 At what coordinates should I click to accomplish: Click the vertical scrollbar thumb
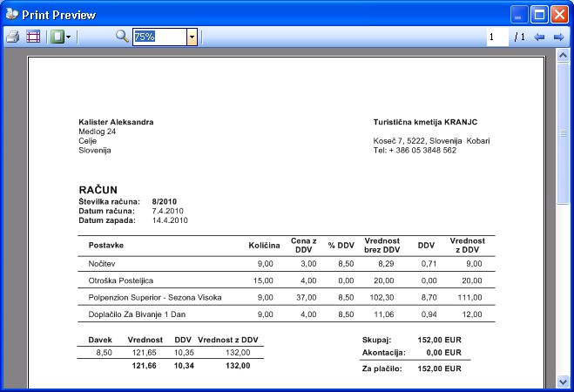point(563,133)
